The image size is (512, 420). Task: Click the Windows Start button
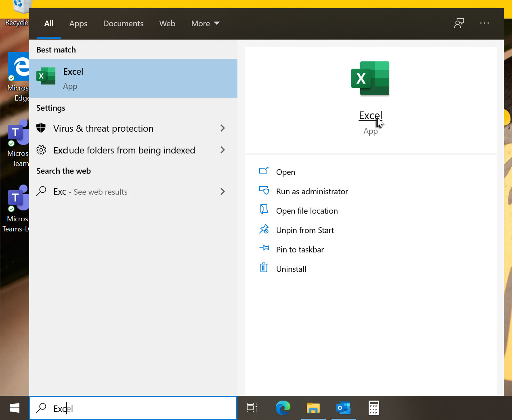point(15,408)
